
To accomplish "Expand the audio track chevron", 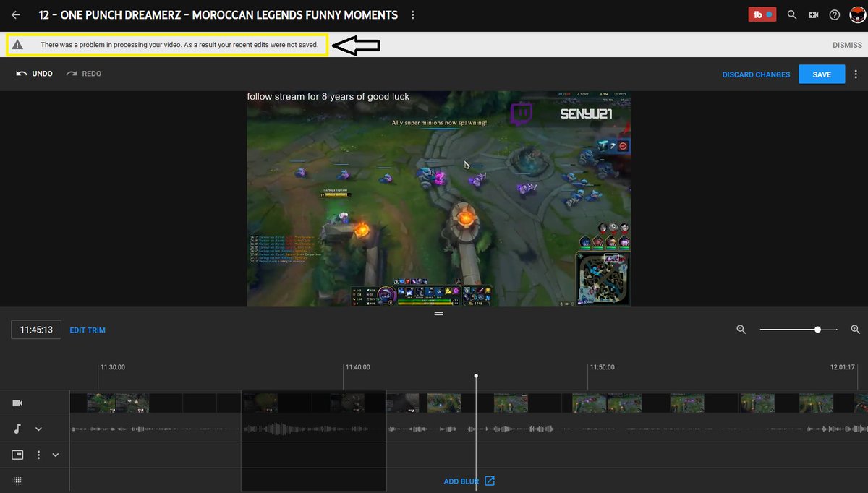I will pos(38,429).
